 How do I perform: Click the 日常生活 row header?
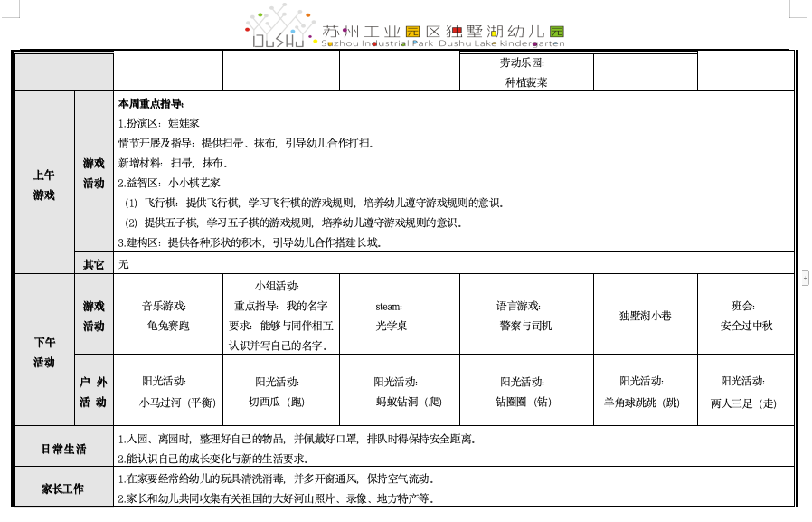pos(63,449)
